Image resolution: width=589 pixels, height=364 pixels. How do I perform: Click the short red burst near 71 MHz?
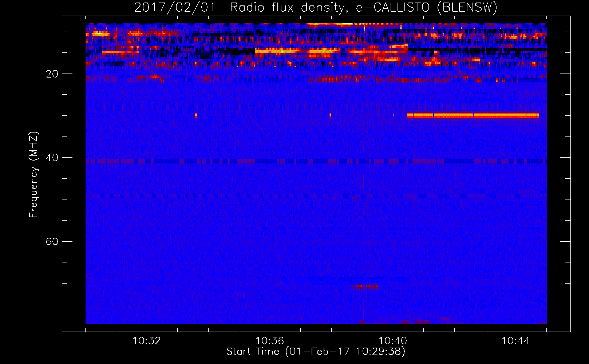[364, 286]
